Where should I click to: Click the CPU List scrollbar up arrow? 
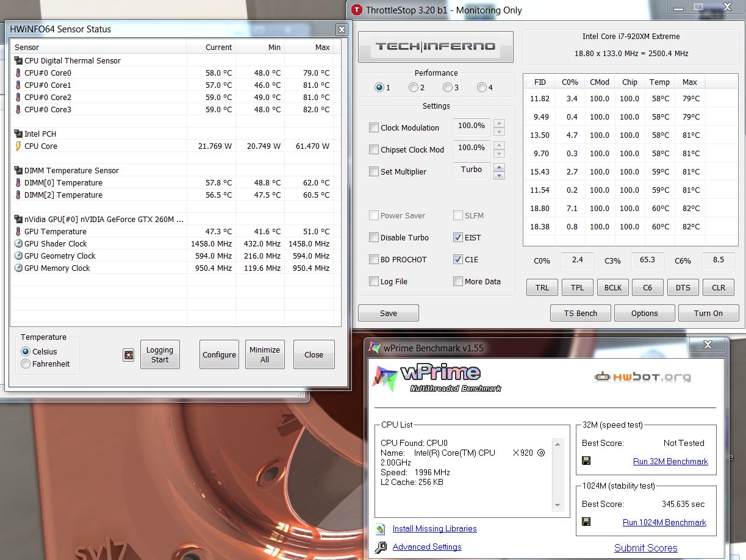558,443
